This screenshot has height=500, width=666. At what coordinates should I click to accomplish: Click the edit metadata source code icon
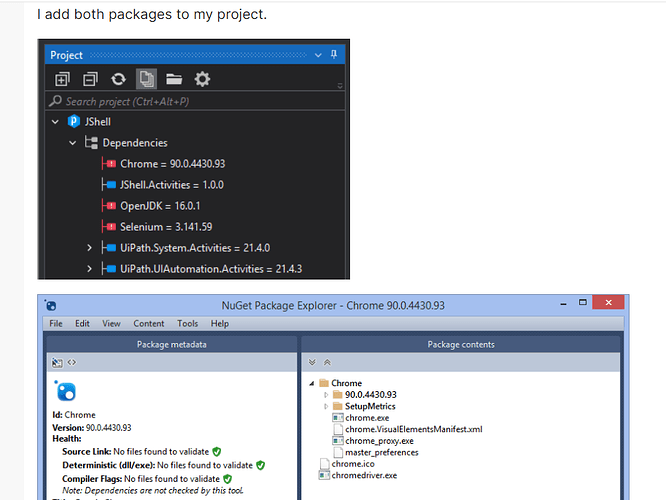click(72, 362)
